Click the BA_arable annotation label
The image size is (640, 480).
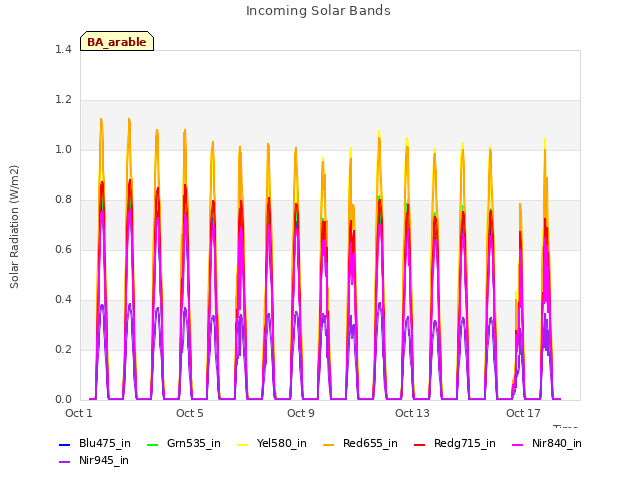click(117, 41)
